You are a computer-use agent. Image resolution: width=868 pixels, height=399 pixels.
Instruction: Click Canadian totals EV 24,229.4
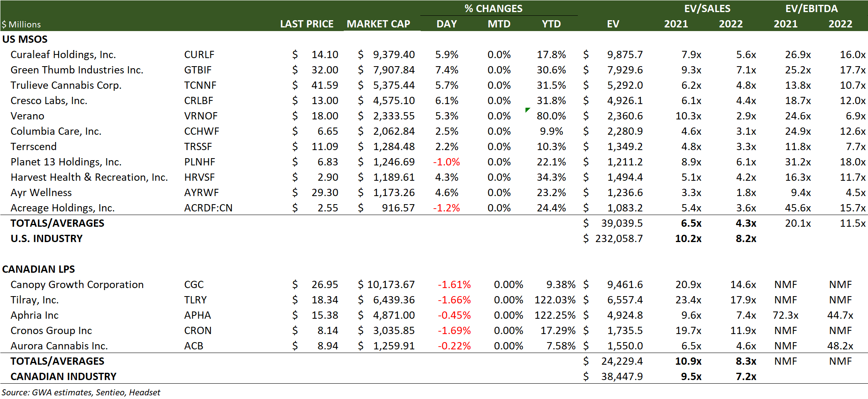pyautogui.click(x=622, y=361)
